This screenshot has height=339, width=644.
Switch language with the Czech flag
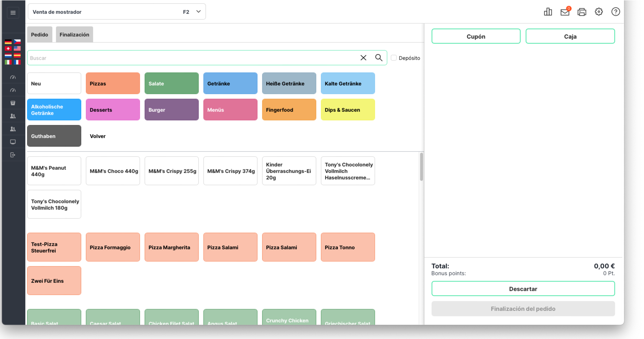(17, 42)
